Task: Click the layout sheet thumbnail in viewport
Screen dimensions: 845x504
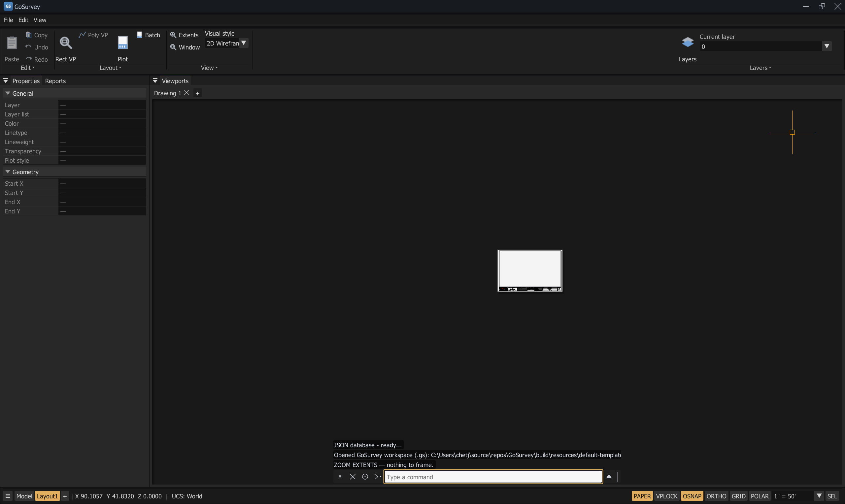Action: 530,271
